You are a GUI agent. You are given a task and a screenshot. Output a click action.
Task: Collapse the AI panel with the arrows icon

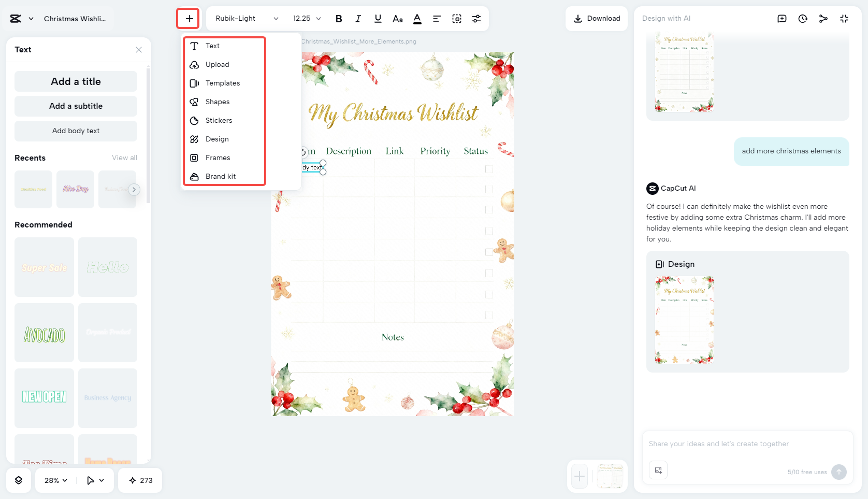pyautogui.click(x=844, y=18)
